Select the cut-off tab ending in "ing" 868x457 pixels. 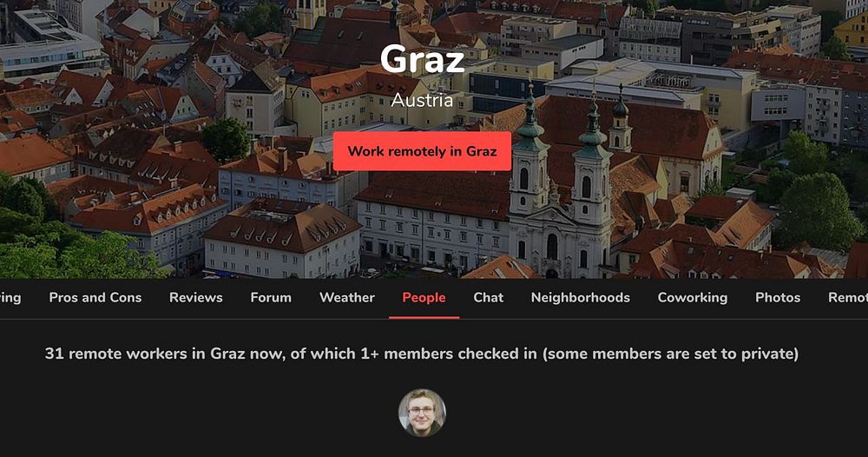10,297
